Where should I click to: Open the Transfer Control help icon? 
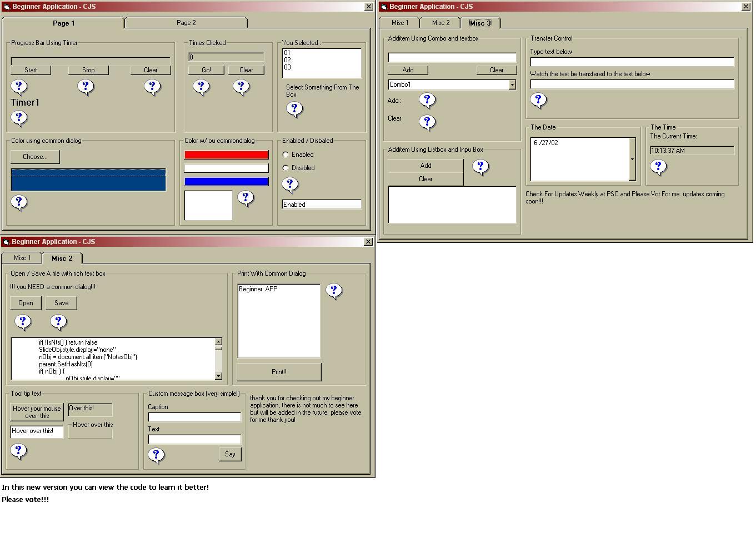tap(538, 100)
